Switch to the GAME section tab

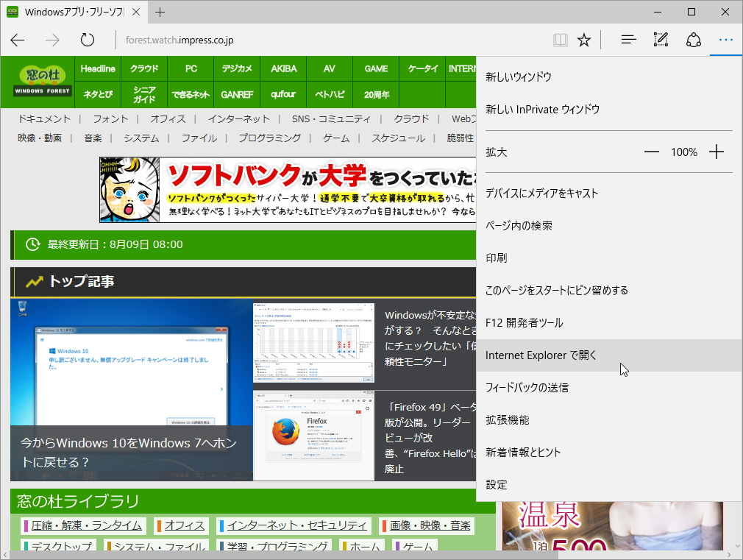point(375,68)
